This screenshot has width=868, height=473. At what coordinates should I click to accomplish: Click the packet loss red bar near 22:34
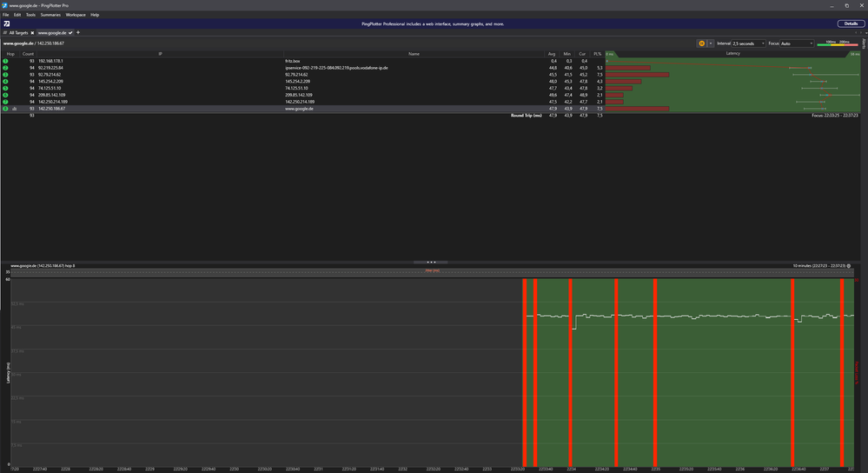(x=570, y=372)
